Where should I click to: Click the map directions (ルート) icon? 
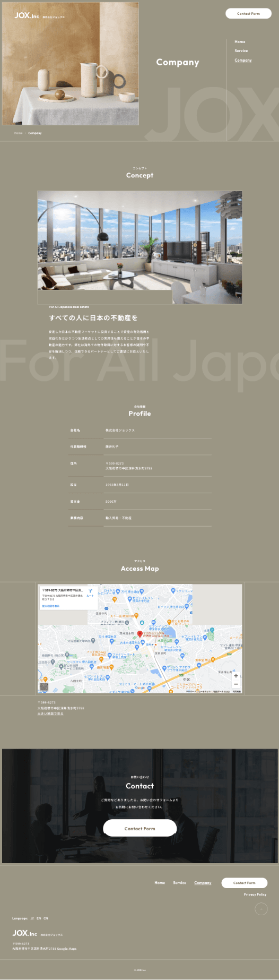click(x=90, y=591)
